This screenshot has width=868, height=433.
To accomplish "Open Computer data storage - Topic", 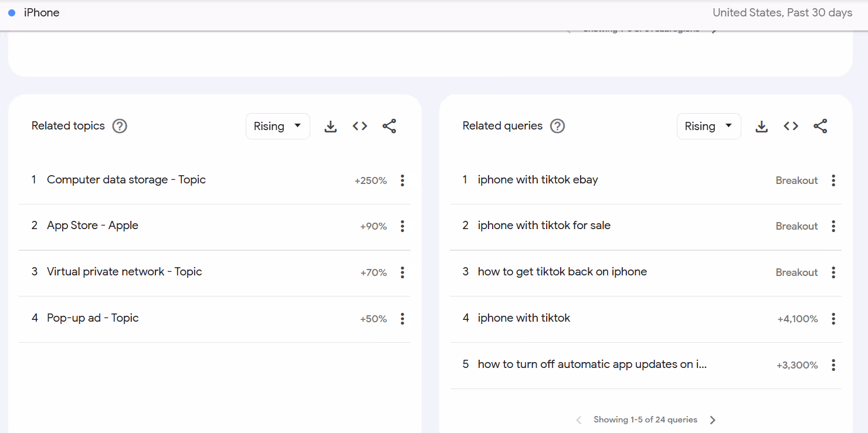I will pos(126,180).
